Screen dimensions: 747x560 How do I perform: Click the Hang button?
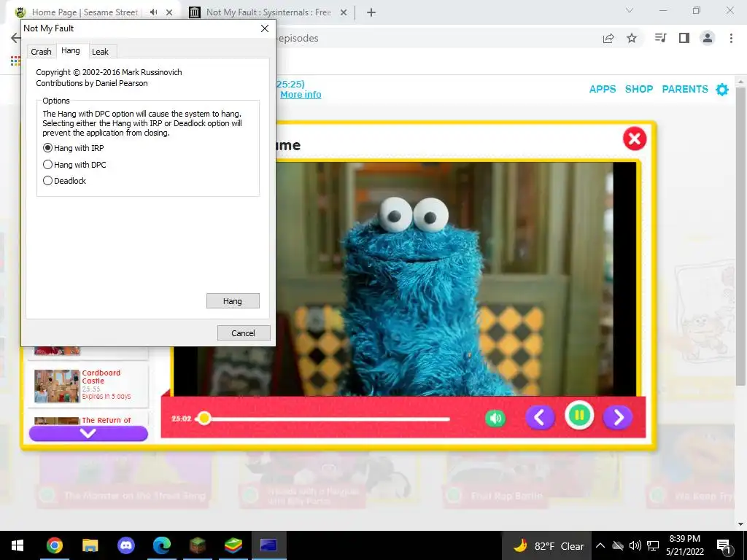(x=233, y=301)
